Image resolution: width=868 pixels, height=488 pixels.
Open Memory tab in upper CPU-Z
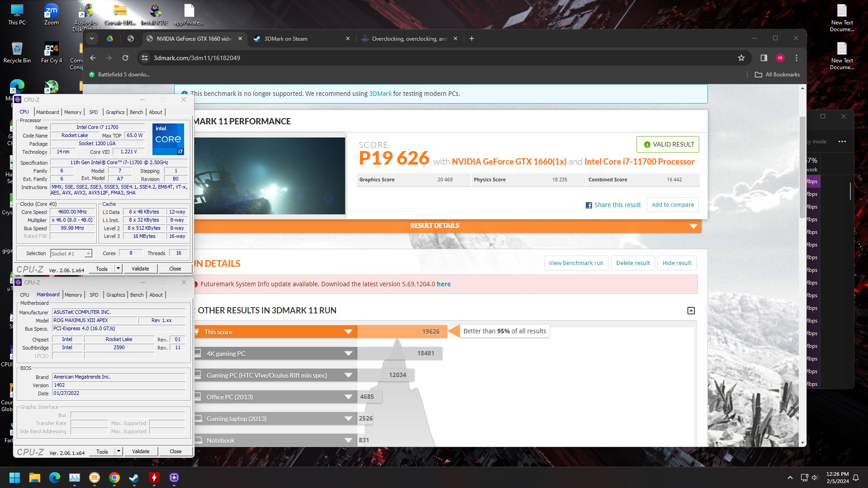tap(73, 112)
